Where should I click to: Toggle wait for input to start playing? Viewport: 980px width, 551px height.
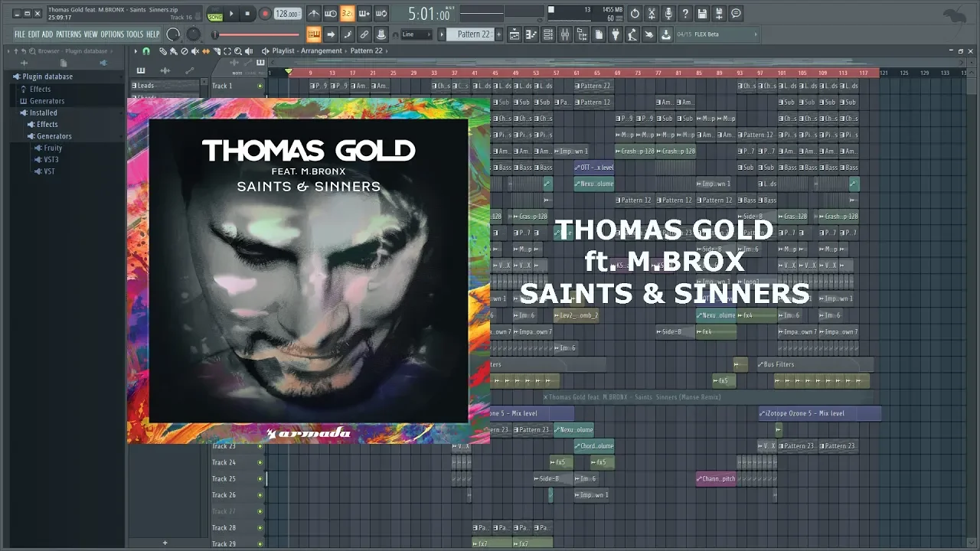pos(331,14)
